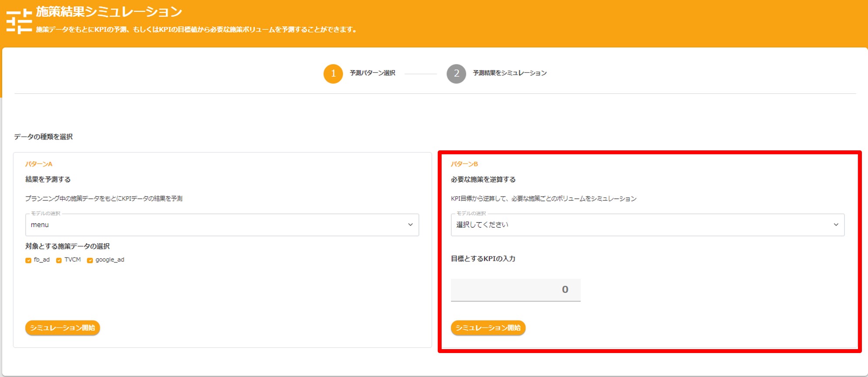Click the fb_ad label text
868x377 pixels.
point(42,259)
